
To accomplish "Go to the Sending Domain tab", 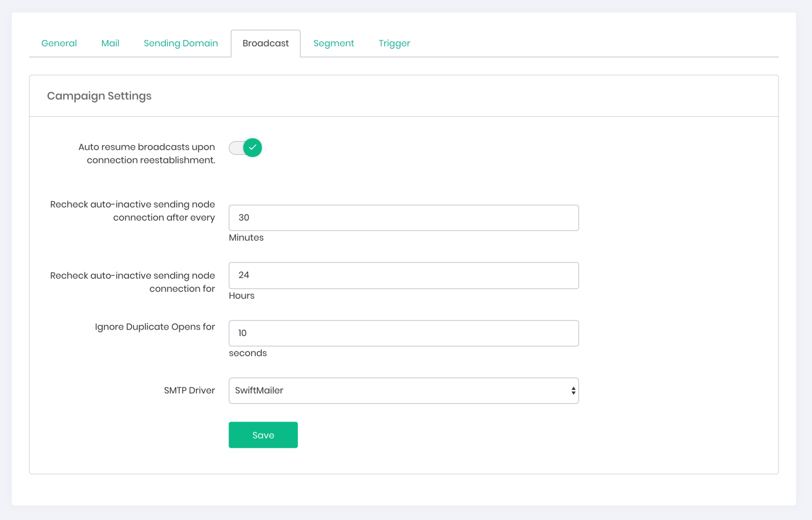I will pyautogui.click(x=181, y=43).
